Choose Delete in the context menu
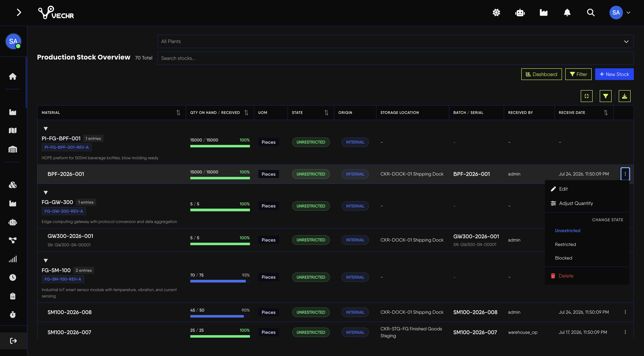 point(587,276)
